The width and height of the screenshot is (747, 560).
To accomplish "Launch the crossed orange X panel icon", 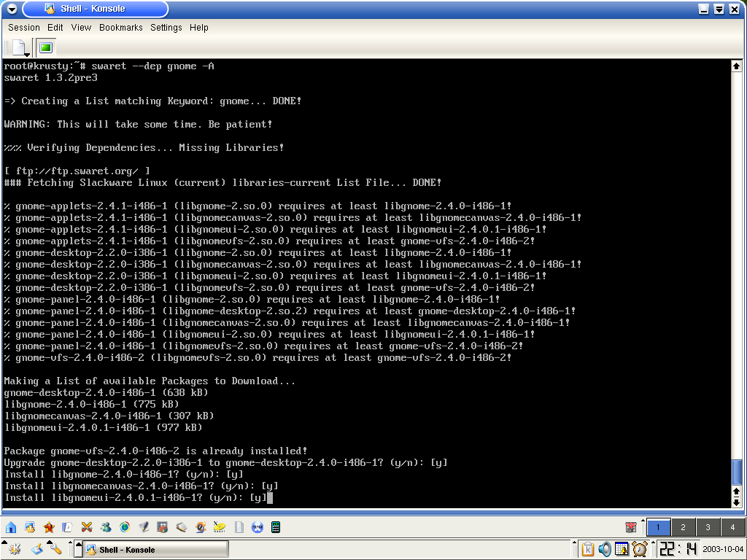I will 86,527.
